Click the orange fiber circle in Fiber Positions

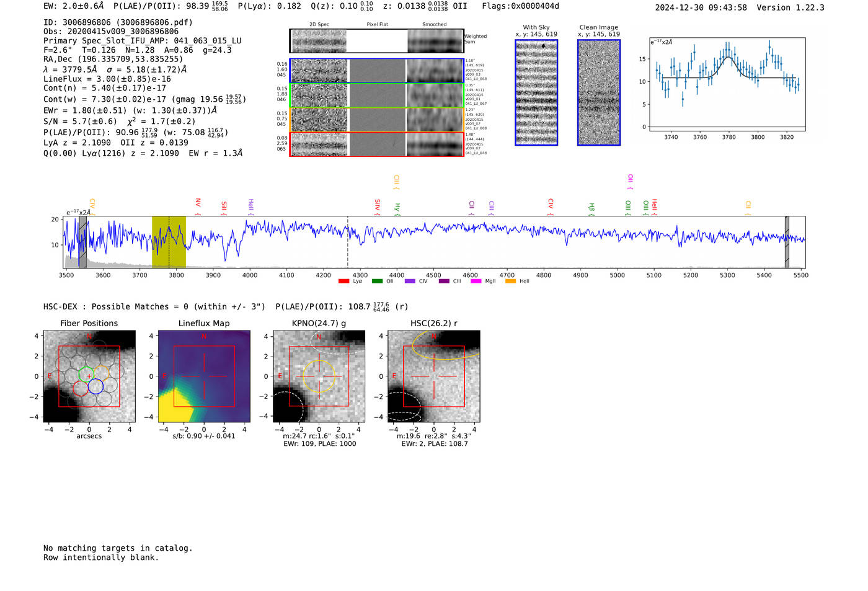pos(101,374)
